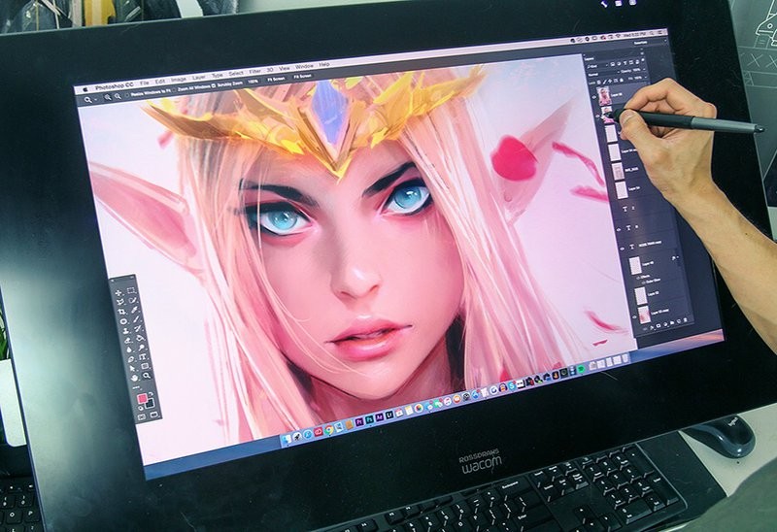Image resolution: width=777 pixels, height=532 pixels.
Task: Select the Spot Healing tool
Action: [123, 321]
